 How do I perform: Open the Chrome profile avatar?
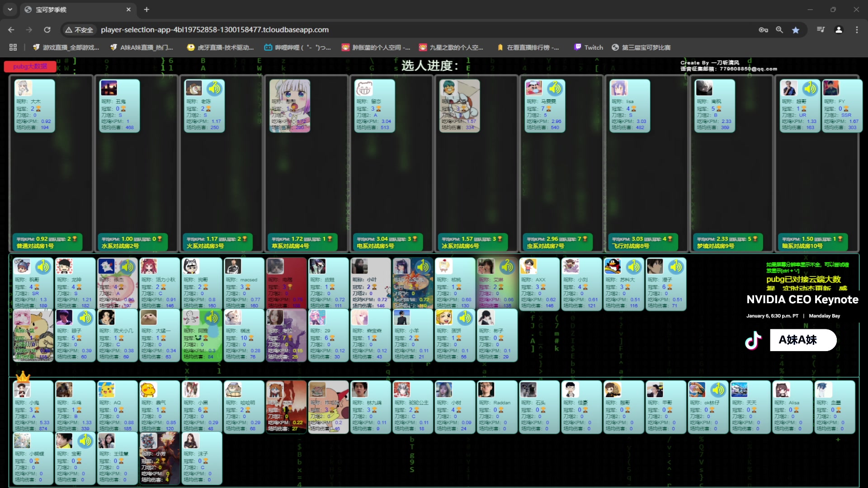click(839, 30)
